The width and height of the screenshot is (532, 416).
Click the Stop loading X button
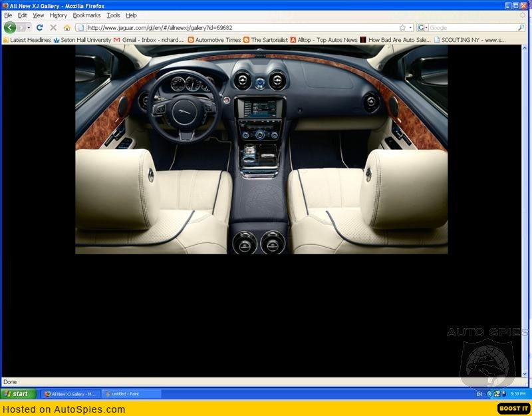tap(53, 27)
